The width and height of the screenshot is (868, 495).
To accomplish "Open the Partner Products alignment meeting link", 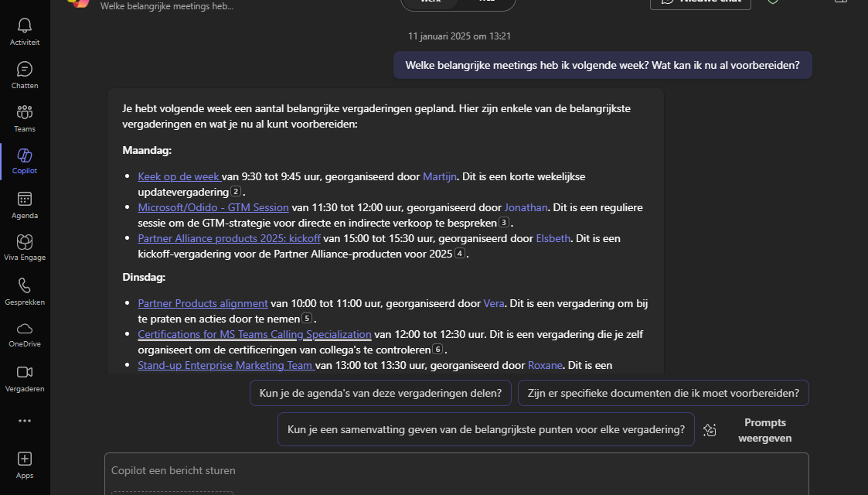I will click(203, 303).
